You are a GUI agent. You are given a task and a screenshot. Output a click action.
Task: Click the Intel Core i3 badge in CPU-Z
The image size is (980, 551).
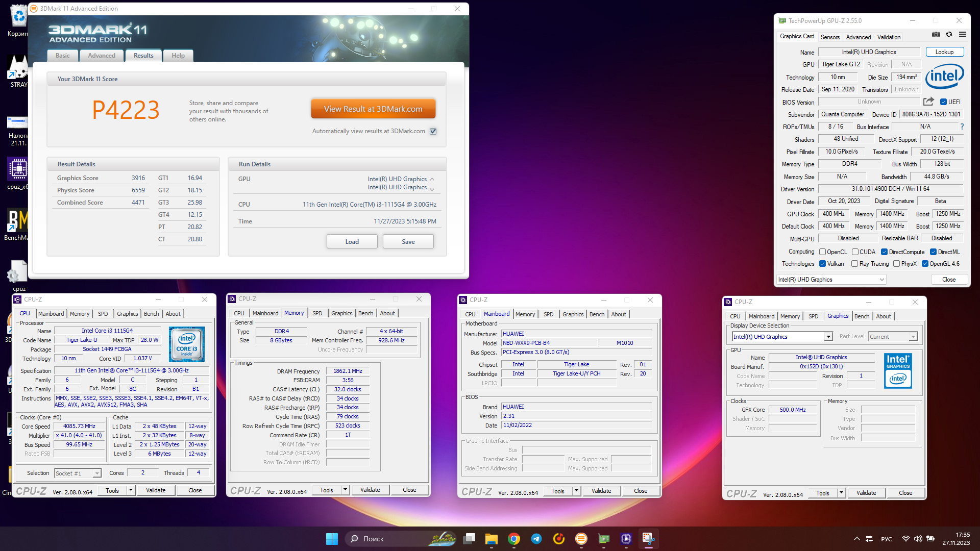click(x=186, y=344)
